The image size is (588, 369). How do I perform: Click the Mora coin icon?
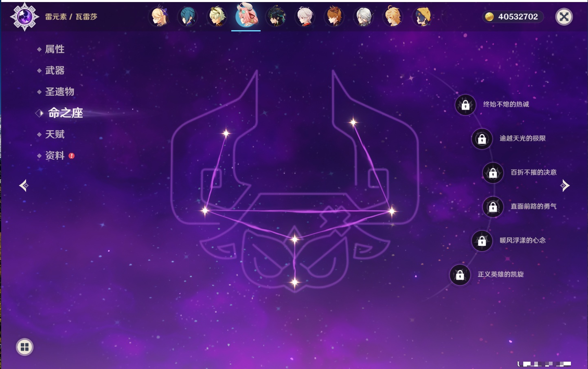(x=489, y=17)
